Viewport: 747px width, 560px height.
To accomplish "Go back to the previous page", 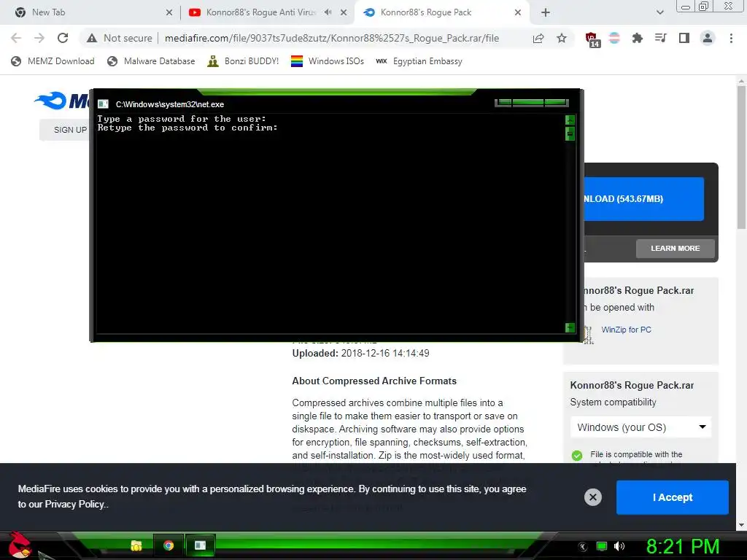I will [x=16, y=38].
